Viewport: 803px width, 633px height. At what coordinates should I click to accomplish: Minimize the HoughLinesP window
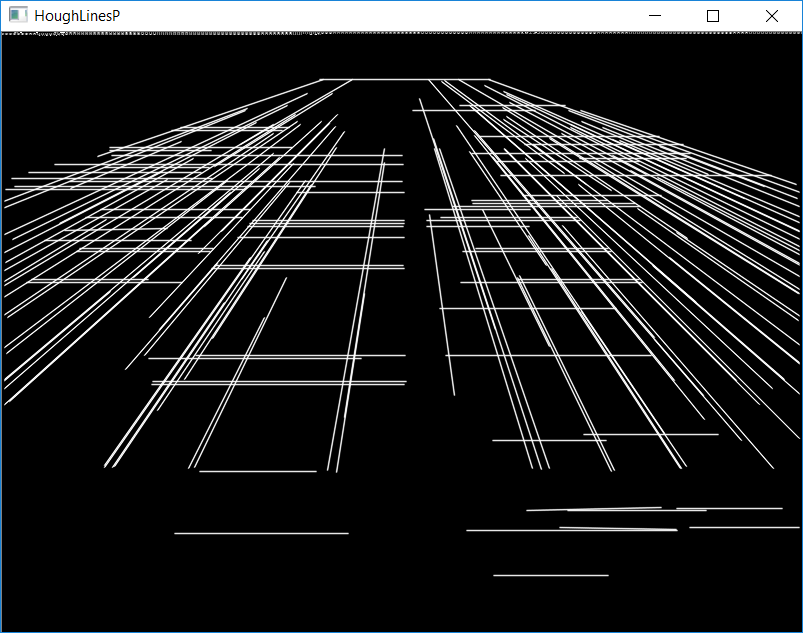656,16
